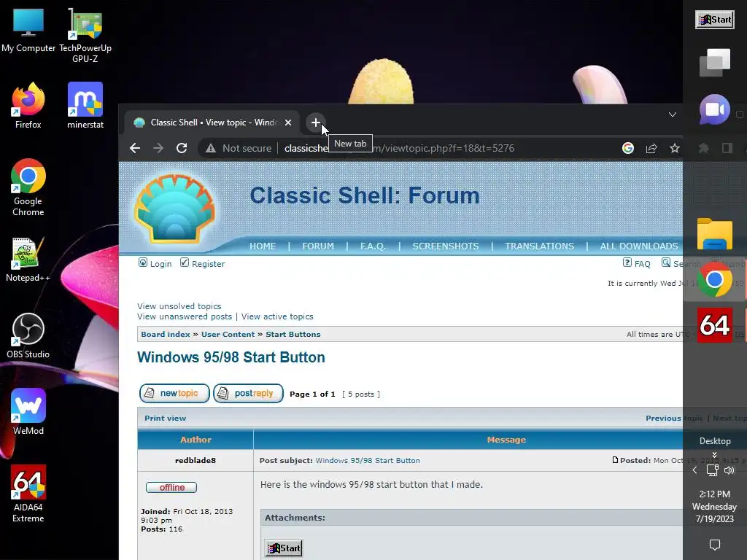Click Chrome icon on taskbar

(715, 280)
